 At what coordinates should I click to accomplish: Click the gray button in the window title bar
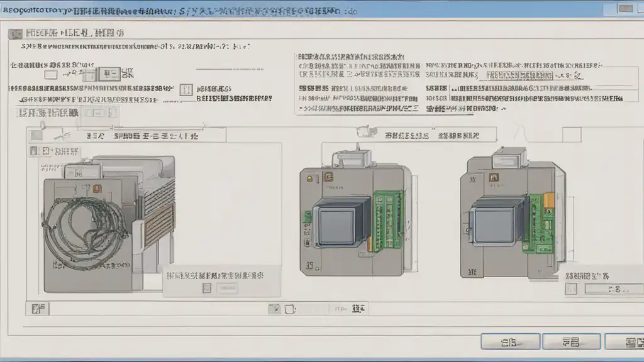[625, 8]
